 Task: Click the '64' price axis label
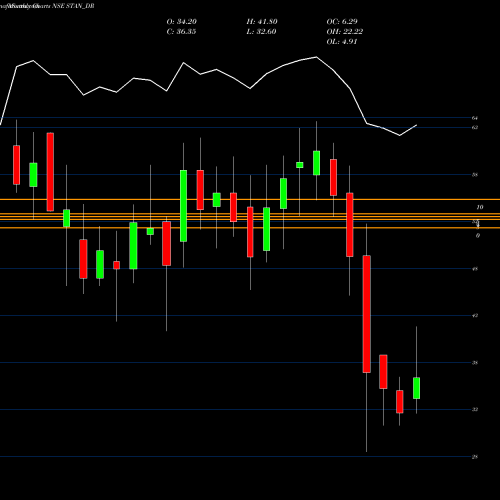[x=475, y=118]
